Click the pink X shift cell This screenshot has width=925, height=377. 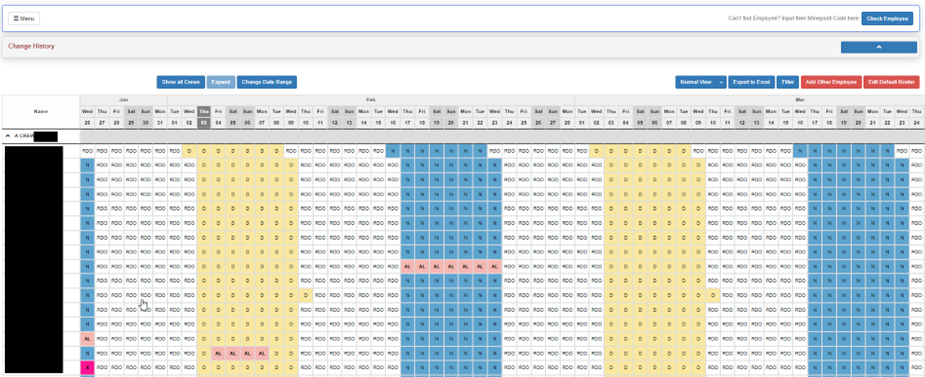87,367
